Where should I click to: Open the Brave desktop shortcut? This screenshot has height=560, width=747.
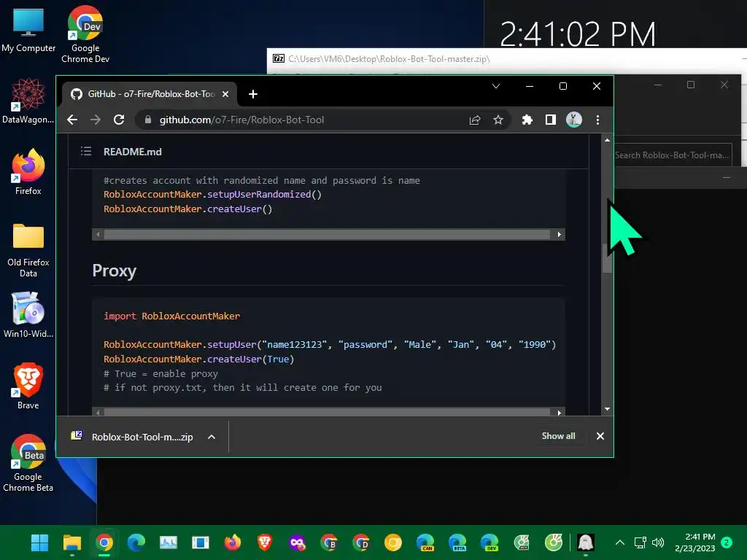[28, 386]
